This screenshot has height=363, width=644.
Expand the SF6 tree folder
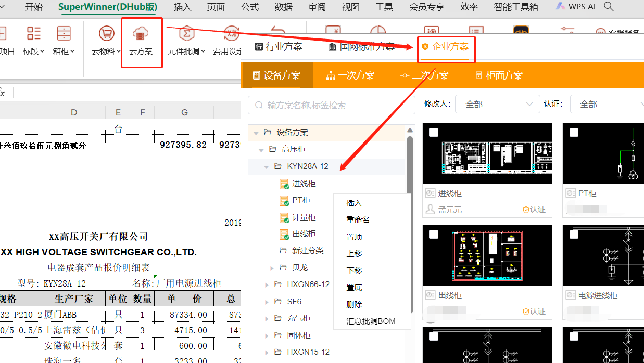pos(266,302)
